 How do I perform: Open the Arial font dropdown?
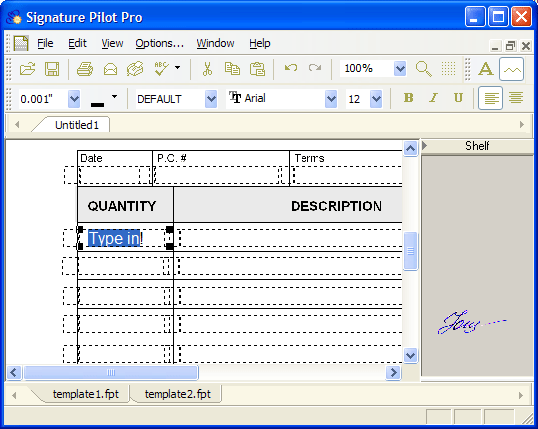click(331, 99)
